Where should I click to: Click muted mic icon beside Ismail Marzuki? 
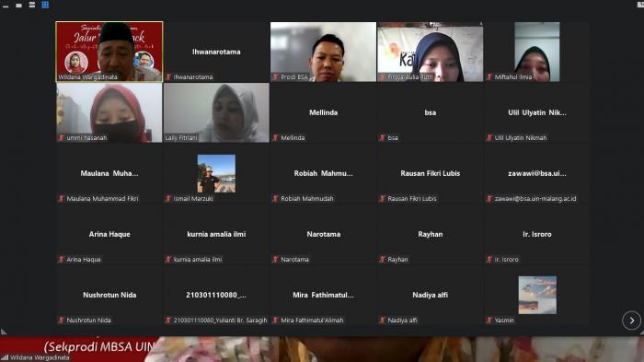pos(168,199)
